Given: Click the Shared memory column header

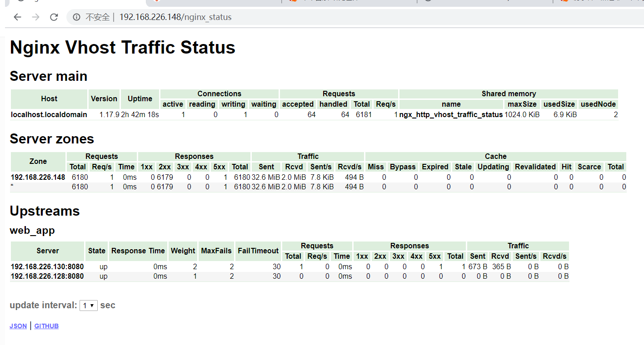Looking at the screenshot, I should tap(509, 94).
